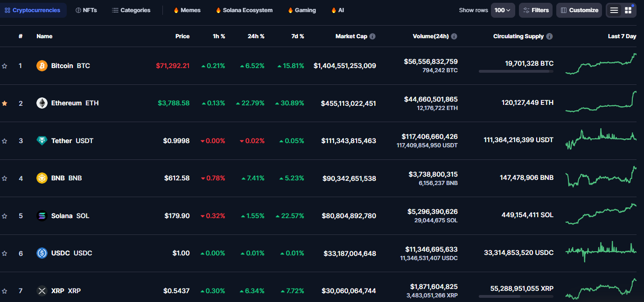The height and width of the screenshot is (302, 644).
Task: Open the Show rows 100 dropdown
Action: 503,10
